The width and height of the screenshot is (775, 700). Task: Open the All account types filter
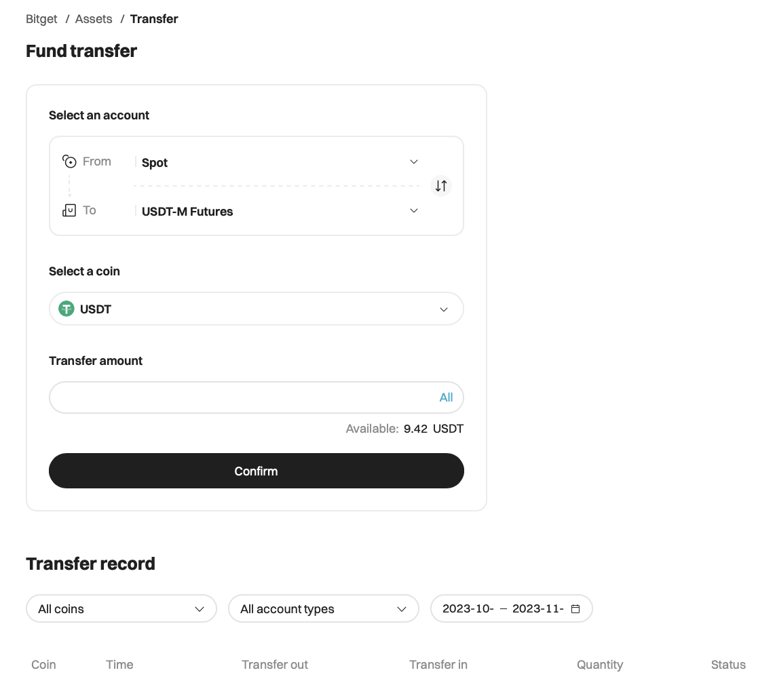tap(324, 609)
